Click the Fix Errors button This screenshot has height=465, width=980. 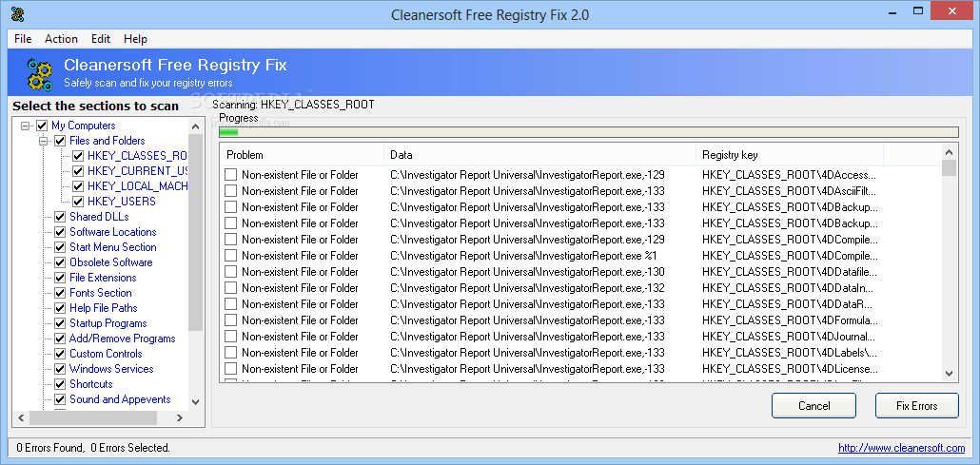coord(917,406)
